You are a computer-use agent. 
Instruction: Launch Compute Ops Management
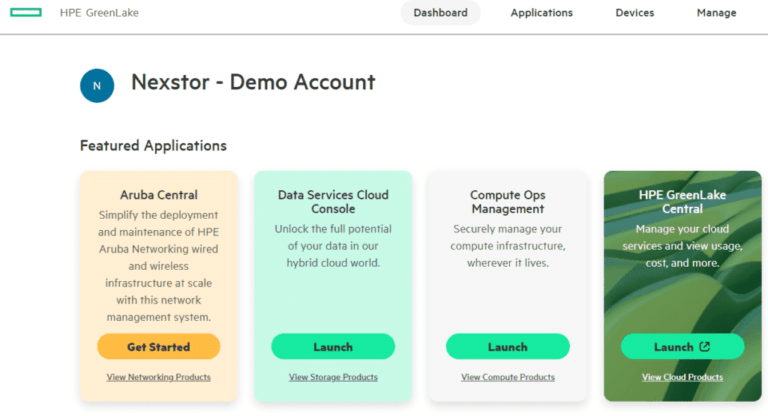[x=507, y=347]
